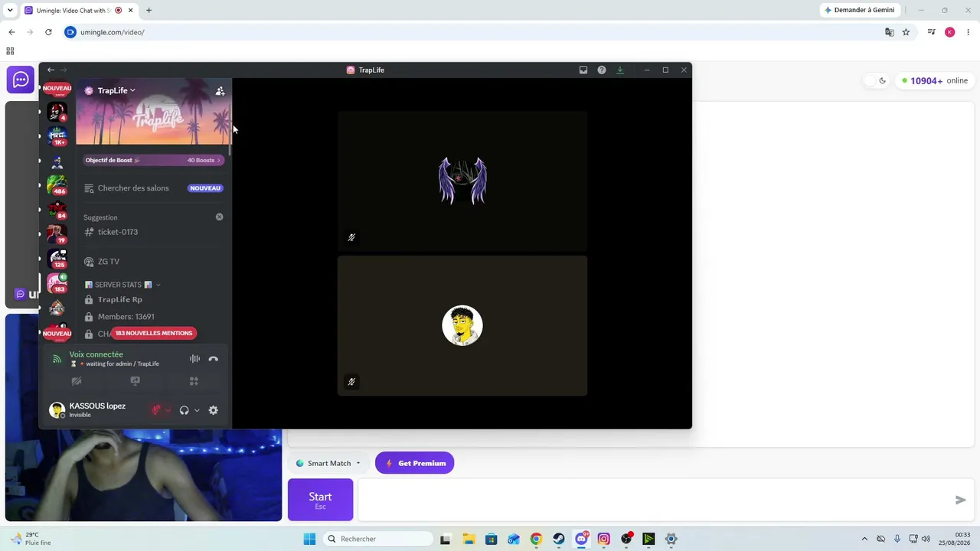This screenshot has height=551, width=980.
Task: Click Demander à Gemini in Chrome
Action: [x=859, y=10]
